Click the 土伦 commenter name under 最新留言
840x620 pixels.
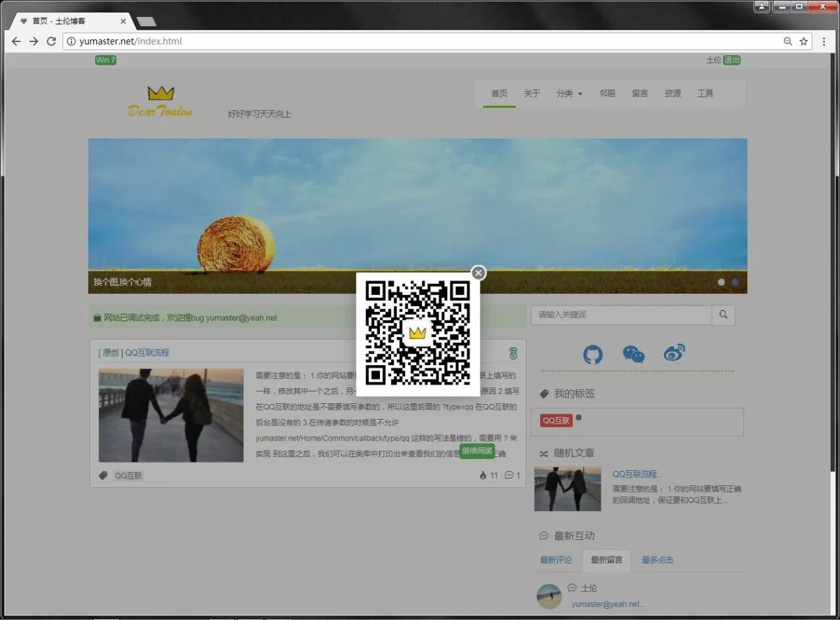(x=589, y=588)
